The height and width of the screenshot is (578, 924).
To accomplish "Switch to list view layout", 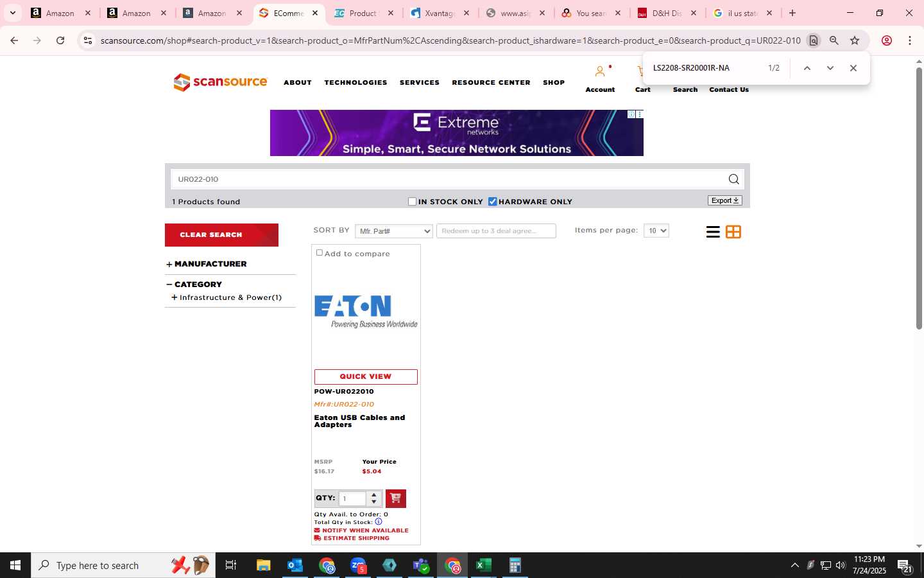I will coord(713,232).
